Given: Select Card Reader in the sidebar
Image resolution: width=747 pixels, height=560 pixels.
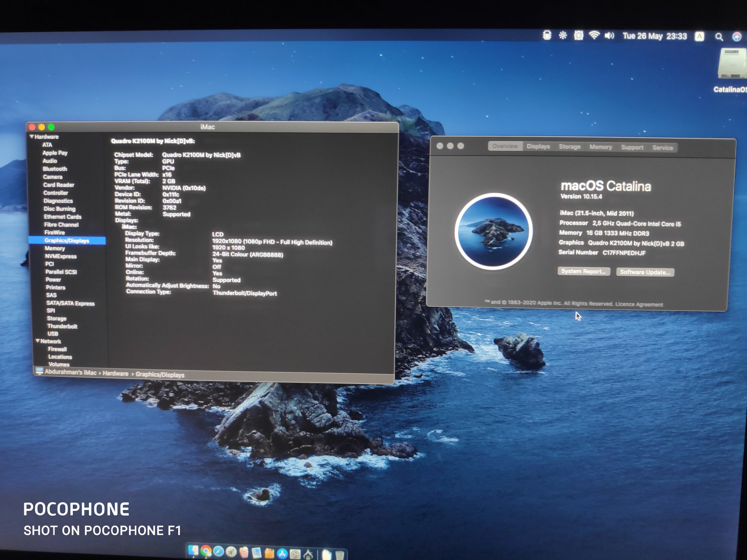Looking at the screenshot, I should click(59, 185).
